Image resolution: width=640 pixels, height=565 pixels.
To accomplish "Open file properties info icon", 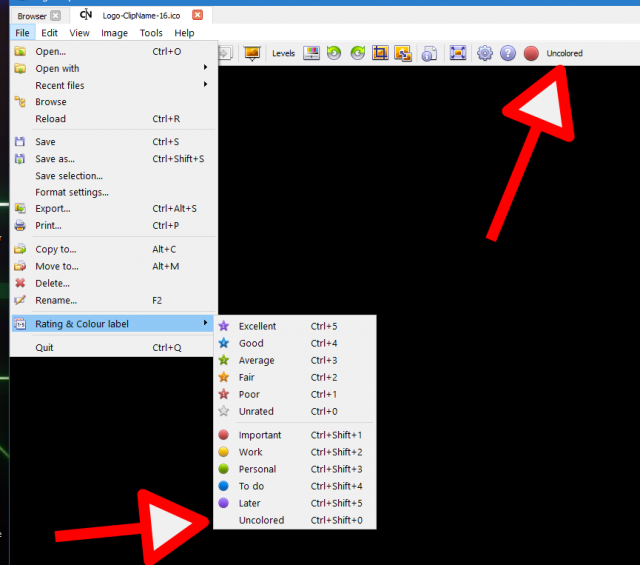I will pos(429,53).
